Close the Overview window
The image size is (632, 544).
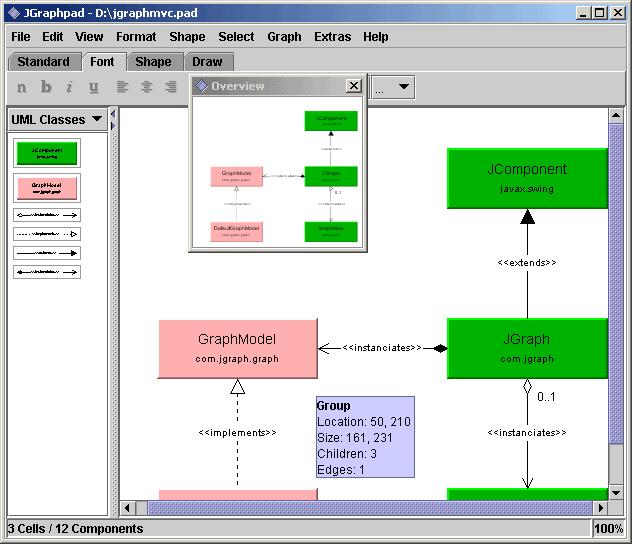point(353,86)
